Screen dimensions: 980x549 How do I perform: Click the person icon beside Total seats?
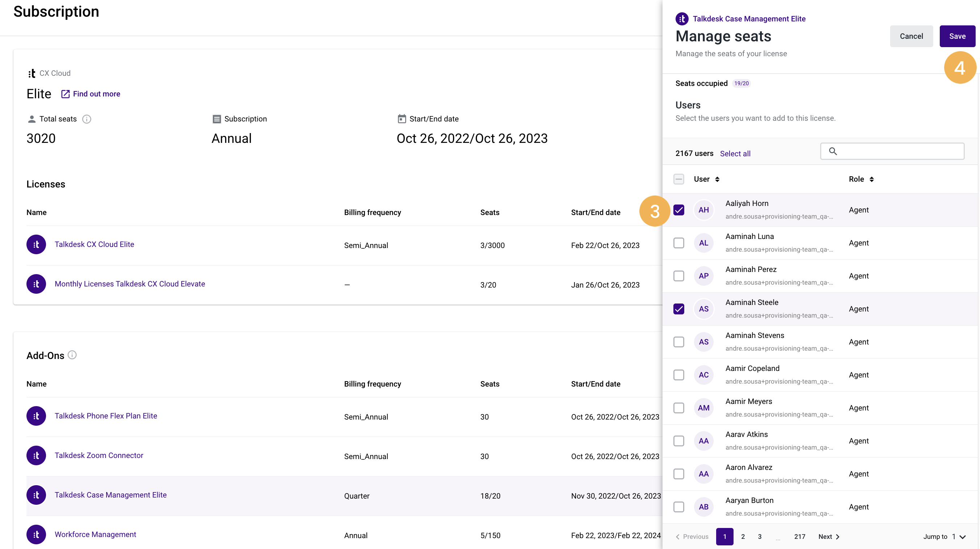(32, 119)
